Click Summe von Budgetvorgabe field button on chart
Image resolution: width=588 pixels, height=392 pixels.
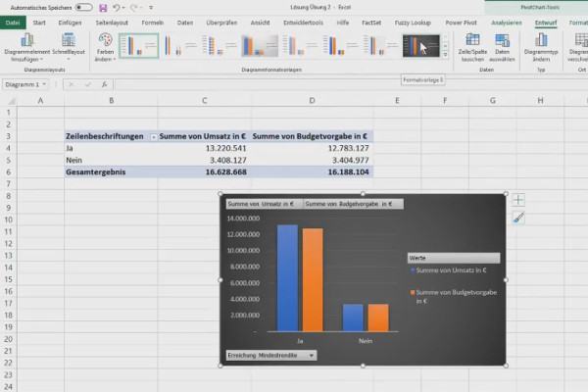coord(353,204)
